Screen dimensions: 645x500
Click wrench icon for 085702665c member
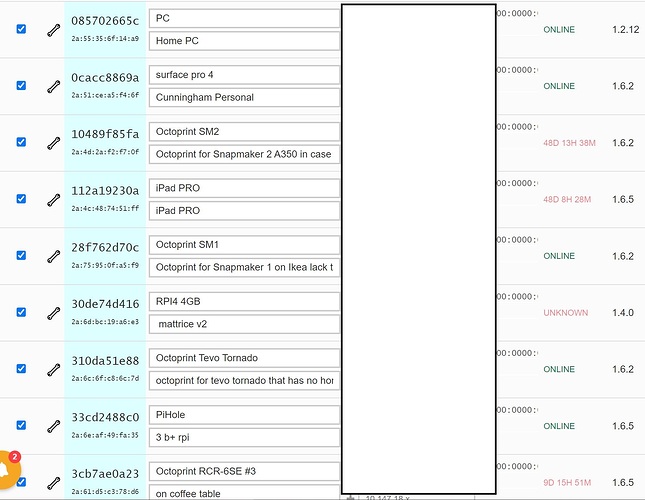coord(53,30)
